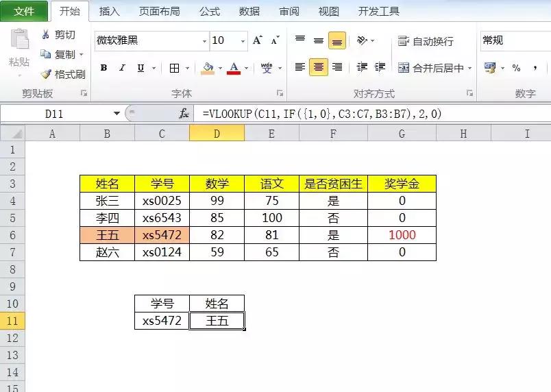
Task: Click the phonetic guide (wén) icon
Action: point(267,68)
